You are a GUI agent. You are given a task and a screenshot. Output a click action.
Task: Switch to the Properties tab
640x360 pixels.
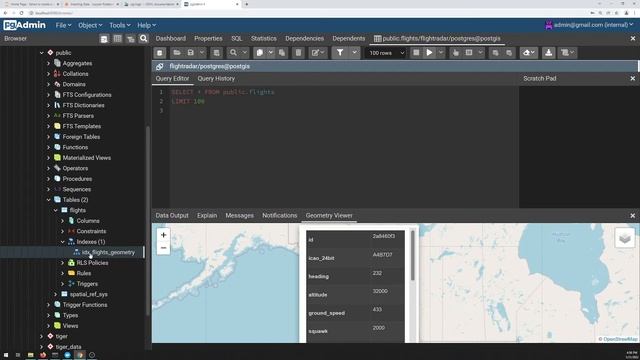pos(208,38)
